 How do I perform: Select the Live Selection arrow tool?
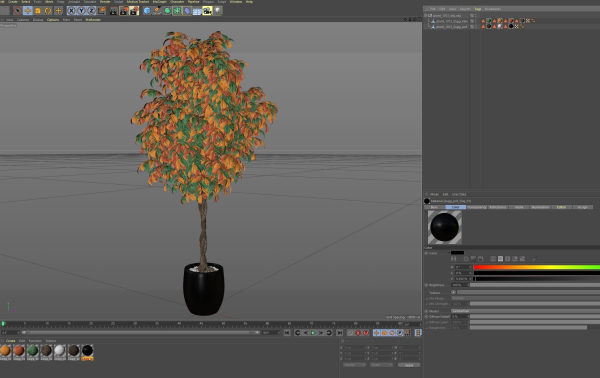click(x=18, y=11)
